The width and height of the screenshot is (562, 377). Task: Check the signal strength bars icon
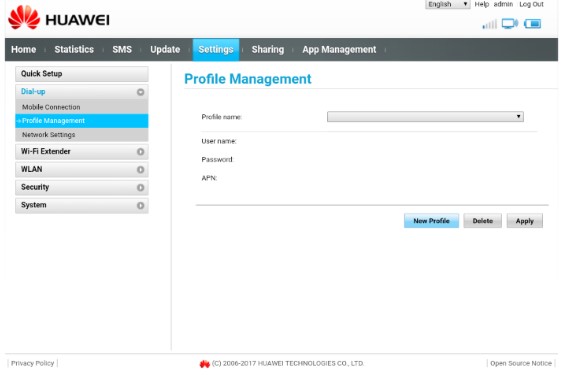click(x=490, y=24)
